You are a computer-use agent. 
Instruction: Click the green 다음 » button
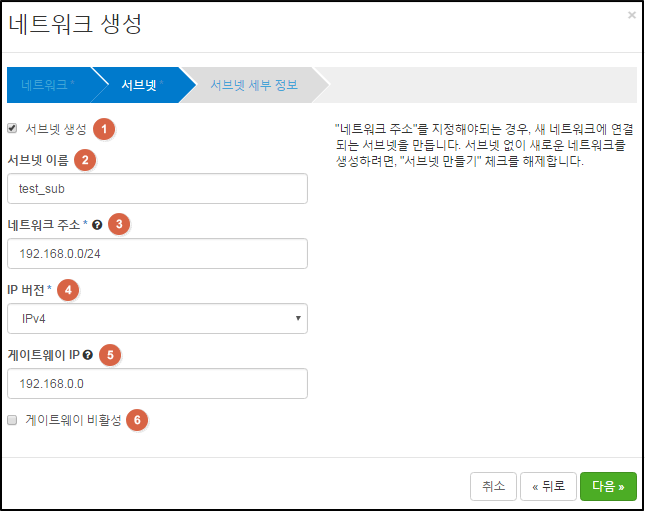point(608,486)
